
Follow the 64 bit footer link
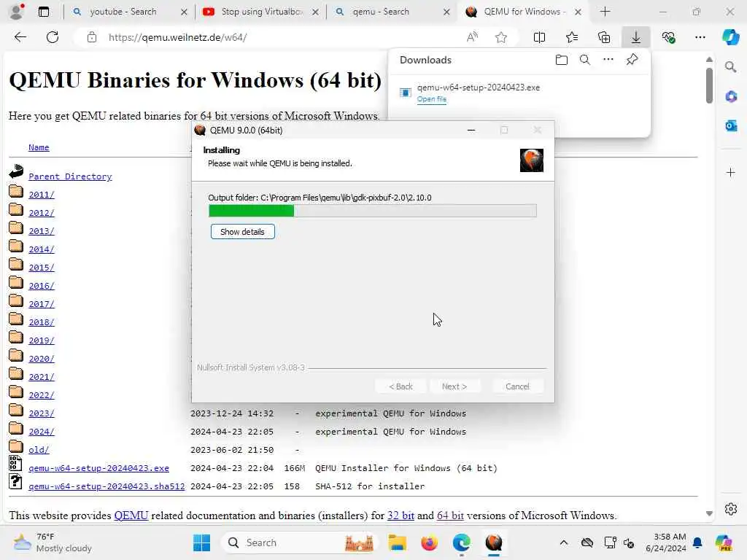point(450,516)
